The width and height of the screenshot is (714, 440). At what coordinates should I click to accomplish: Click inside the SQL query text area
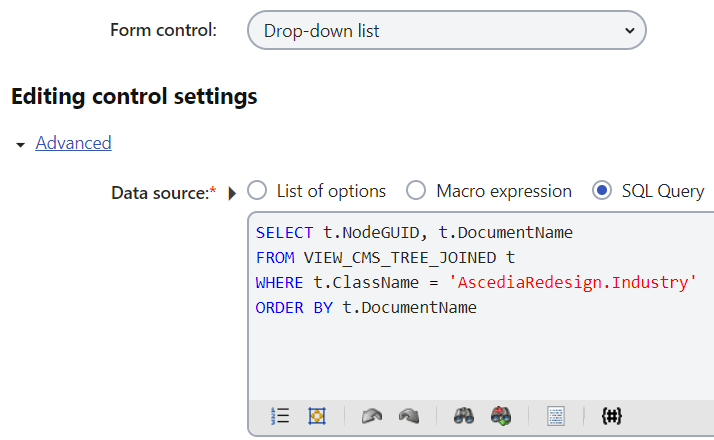[481, 306]
